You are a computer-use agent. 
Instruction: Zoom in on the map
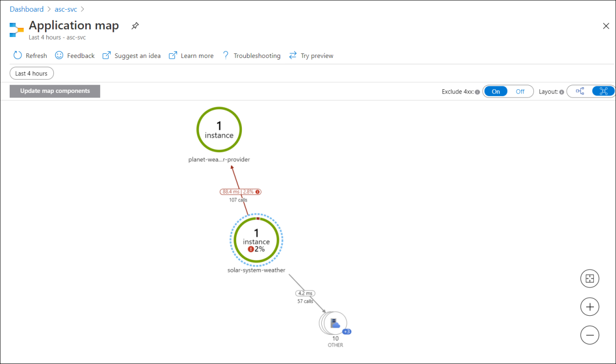(590, 307)
